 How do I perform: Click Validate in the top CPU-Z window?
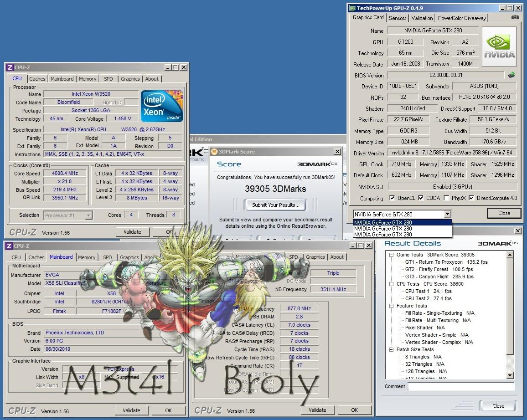(132, 232)
